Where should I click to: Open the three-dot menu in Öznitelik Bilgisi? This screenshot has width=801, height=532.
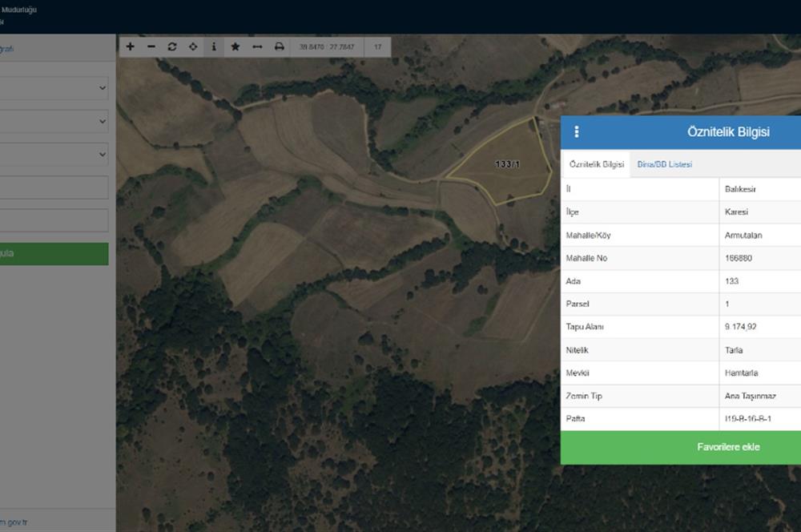(x=577, y=132)
